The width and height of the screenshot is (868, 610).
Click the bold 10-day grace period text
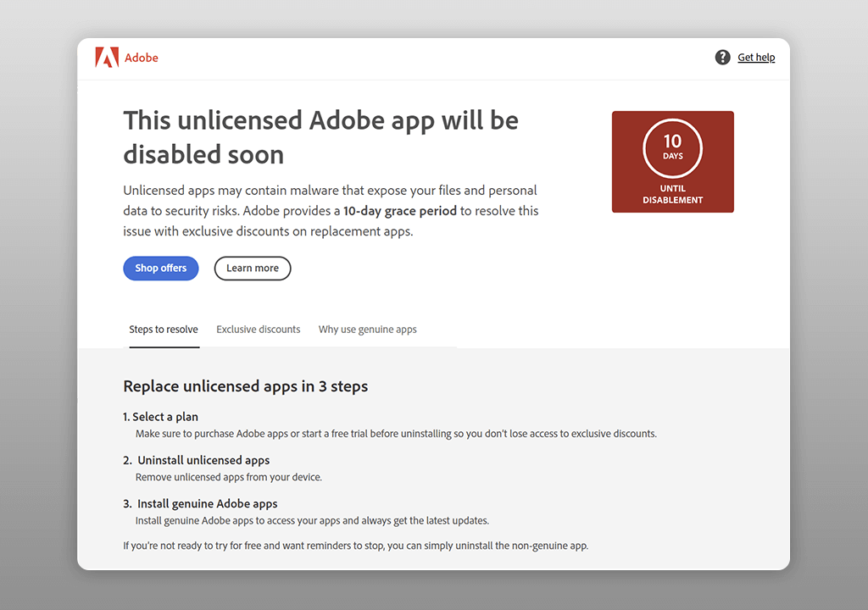click(x=399, y=211)
